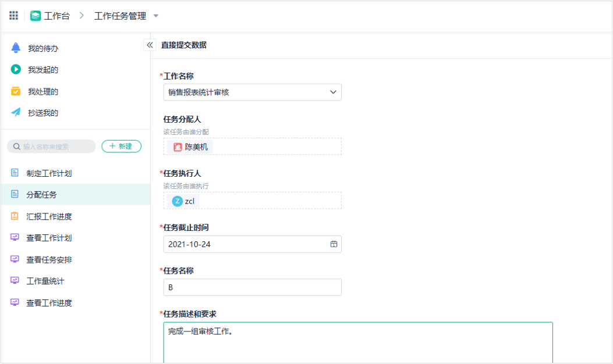The height and width of the screenshot is (364, 613).
Task: Click dashboard icon next to 查看工作计划
Action: point(15,237)
